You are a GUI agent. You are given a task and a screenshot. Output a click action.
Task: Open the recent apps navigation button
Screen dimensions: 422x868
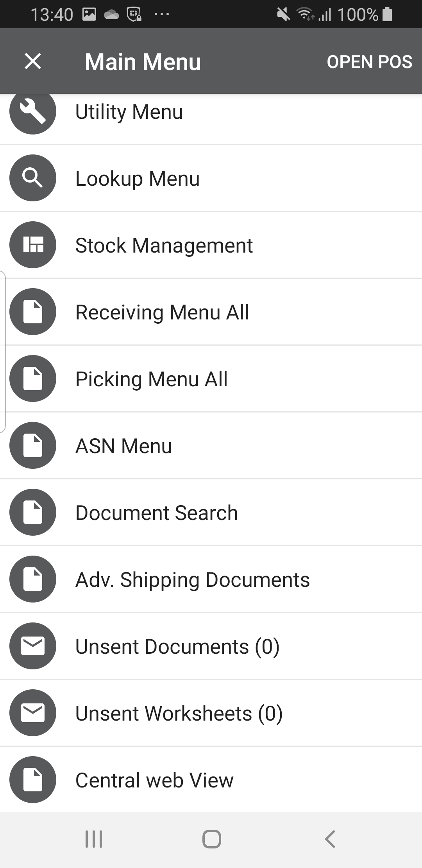point(94,839)
